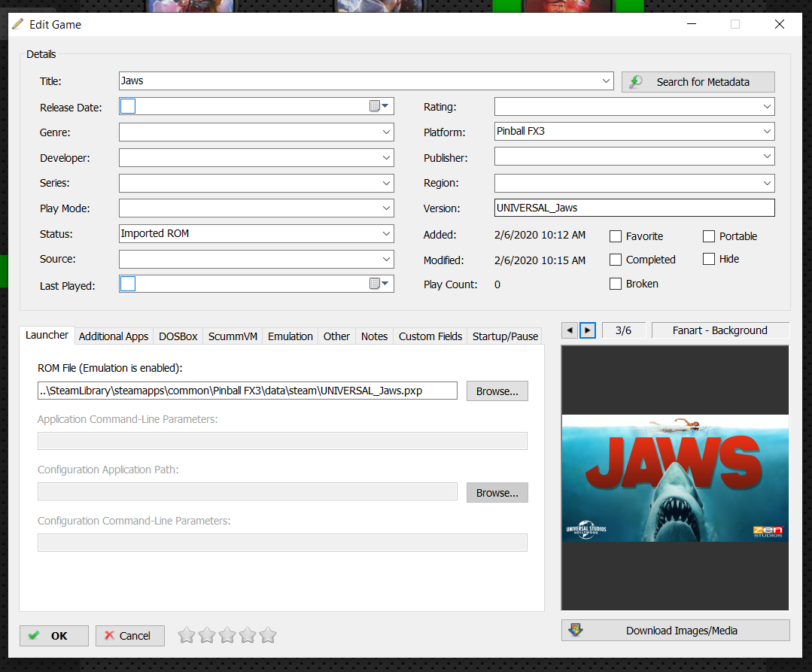812x672 pixels.
Task: Switch to the Emulation tab
Action: click(290, 336)
